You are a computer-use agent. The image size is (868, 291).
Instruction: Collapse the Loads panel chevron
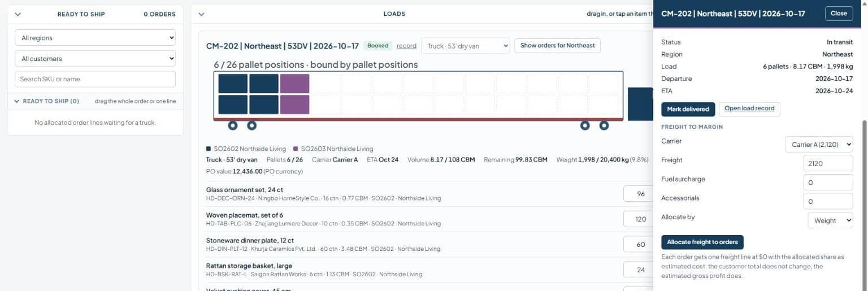point(202,14)
